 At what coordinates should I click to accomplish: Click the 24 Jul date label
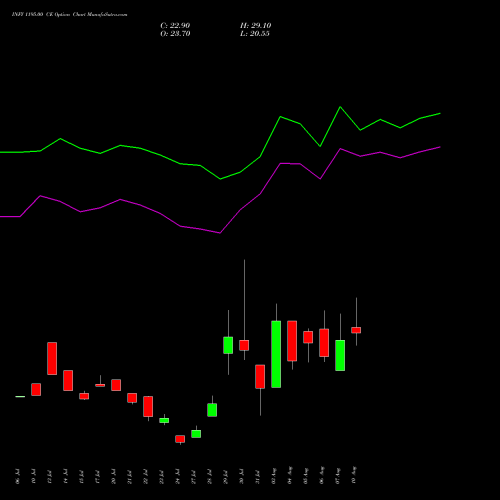pyautogui.click(x=177, y=476)
